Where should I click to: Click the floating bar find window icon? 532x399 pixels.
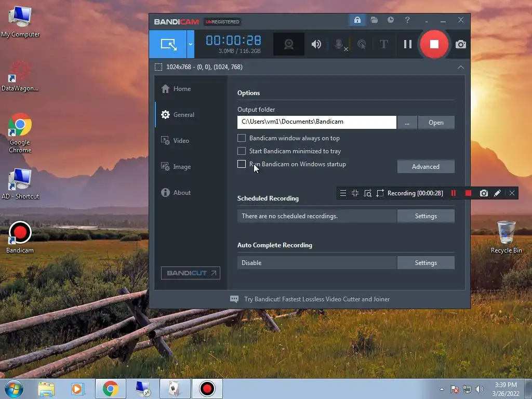367,193
